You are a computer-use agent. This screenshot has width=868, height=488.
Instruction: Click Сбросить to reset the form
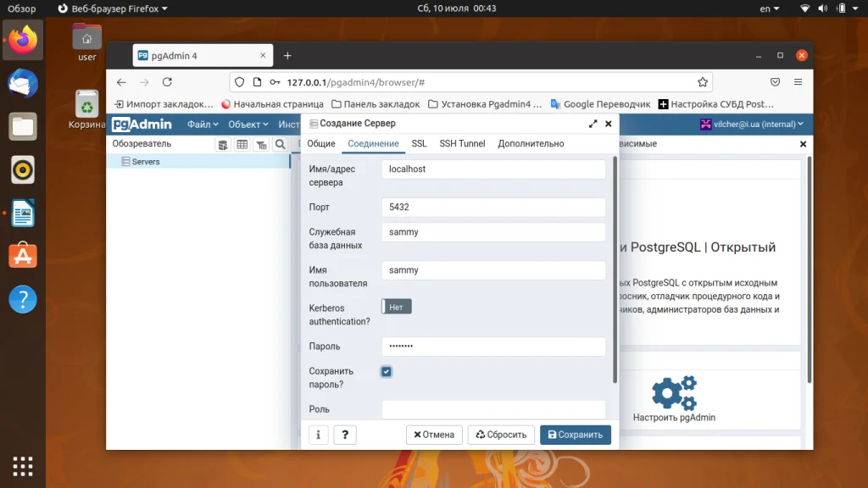501,434
